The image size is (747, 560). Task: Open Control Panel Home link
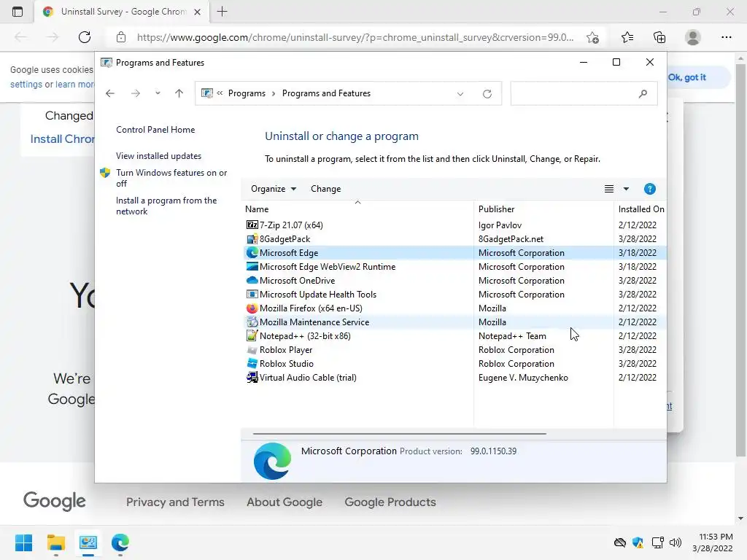tap(155, 130)
